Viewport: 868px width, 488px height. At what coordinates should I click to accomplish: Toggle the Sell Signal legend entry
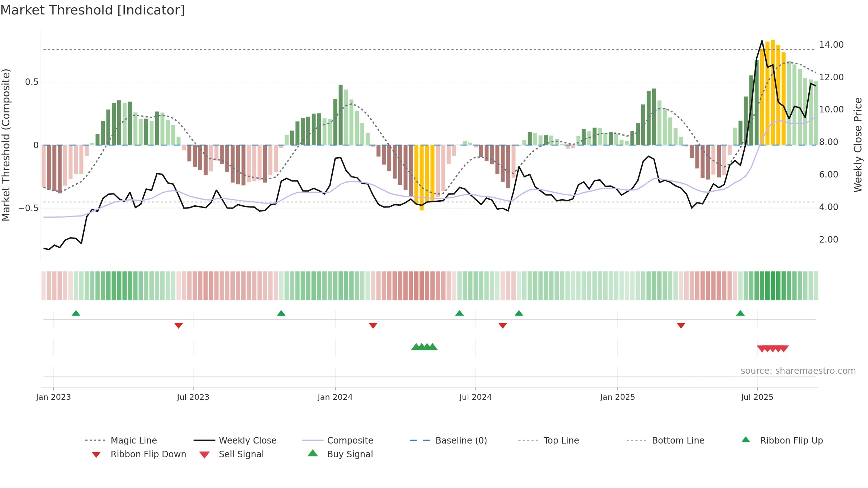tap(231, 454)
